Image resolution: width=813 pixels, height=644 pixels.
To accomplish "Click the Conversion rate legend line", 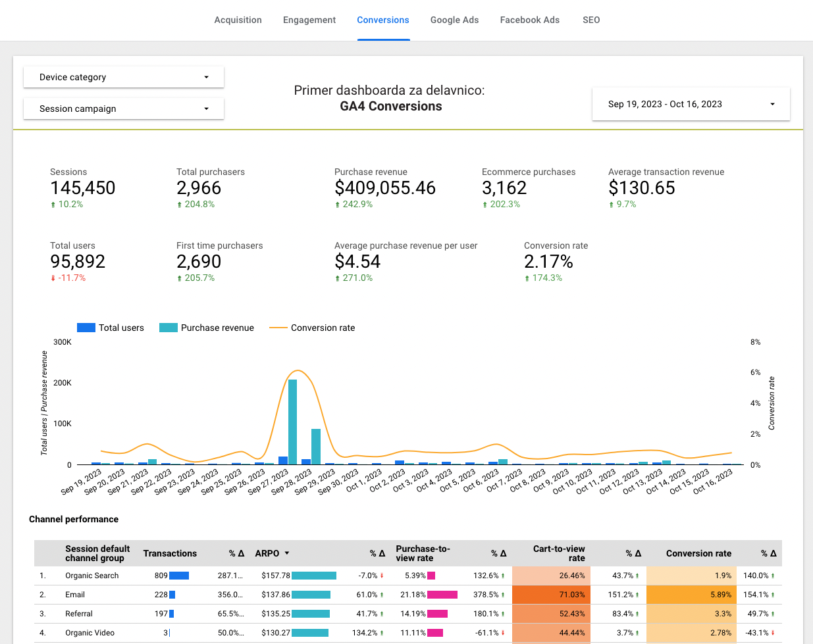I will click(278, 328).
